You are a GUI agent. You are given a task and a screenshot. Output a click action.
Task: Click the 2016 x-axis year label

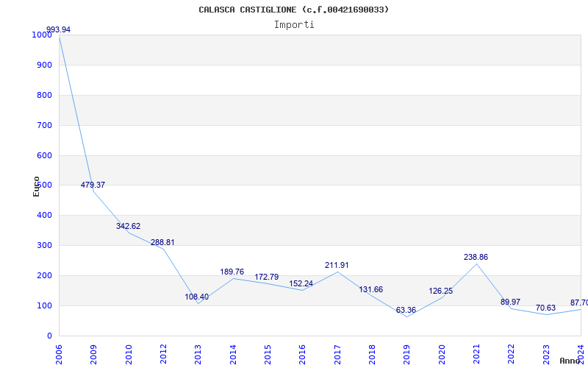(302, 354)
